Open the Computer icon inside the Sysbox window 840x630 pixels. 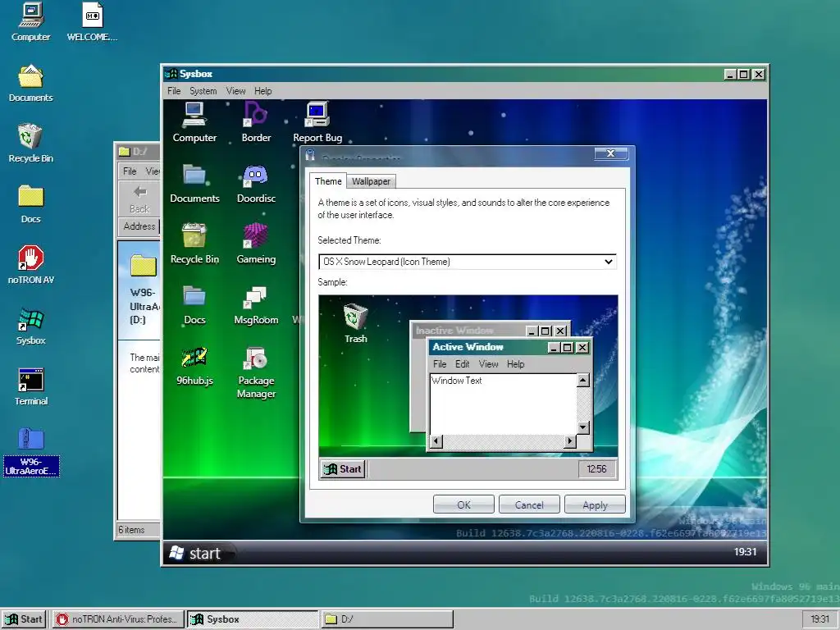194,122
